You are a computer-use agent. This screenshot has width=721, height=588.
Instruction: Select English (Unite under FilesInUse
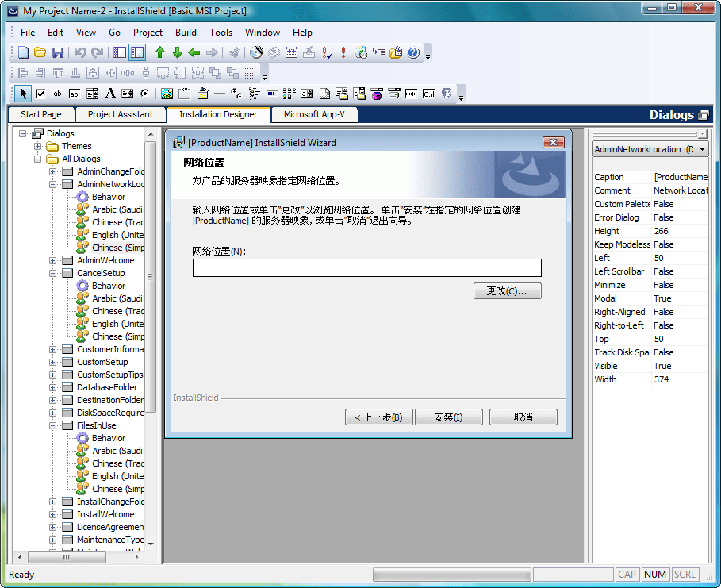pos(117,476)
